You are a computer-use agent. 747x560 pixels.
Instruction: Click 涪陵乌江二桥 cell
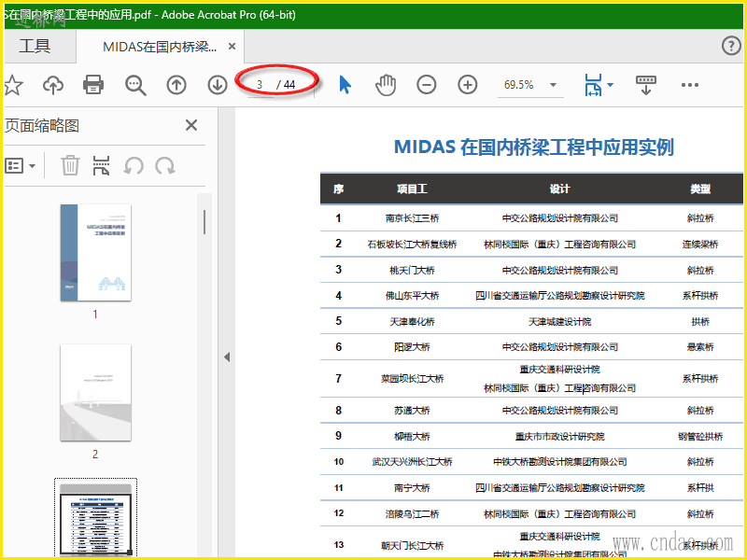click(x=412, y=514)
